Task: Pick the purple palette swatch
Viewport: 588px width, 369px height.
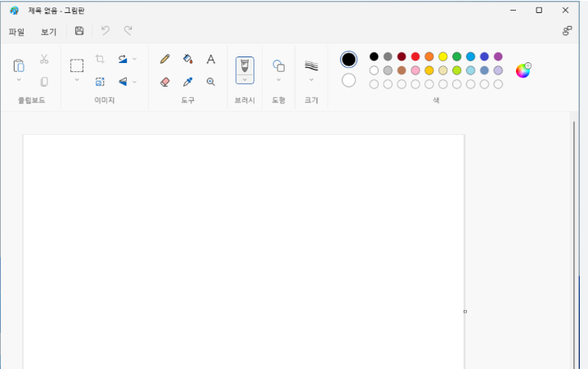Action: pos(498,56)
